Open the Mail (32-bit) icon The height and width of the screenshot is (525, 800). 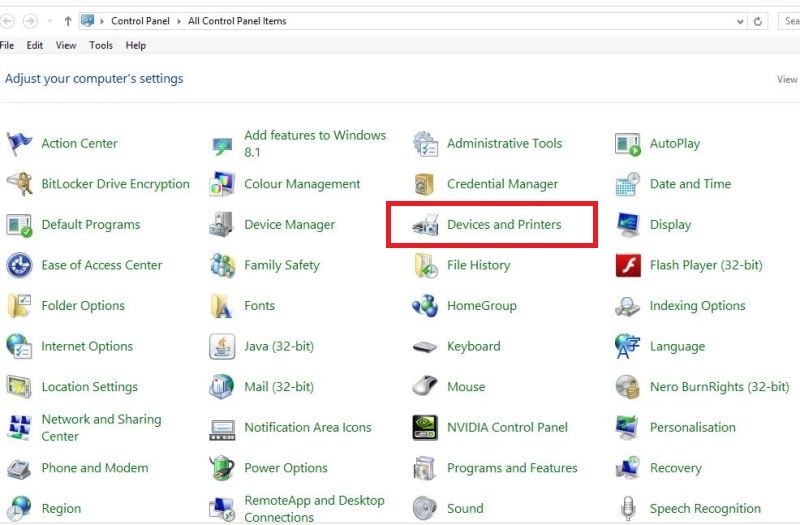click(x=222, y=387)
